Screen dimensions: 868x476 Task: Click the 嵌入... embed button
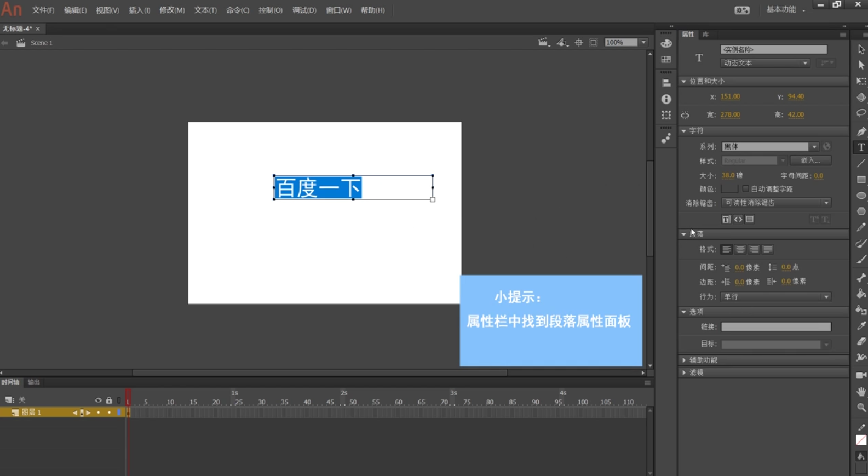tap(810, 160)
